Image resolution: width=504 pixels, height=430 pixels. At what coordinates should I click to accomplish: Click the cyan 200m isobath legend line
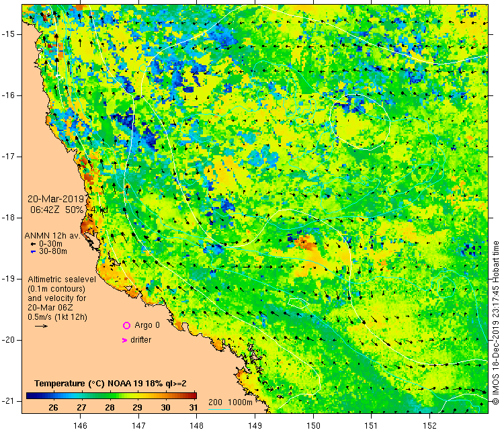[x=220, y=409]
